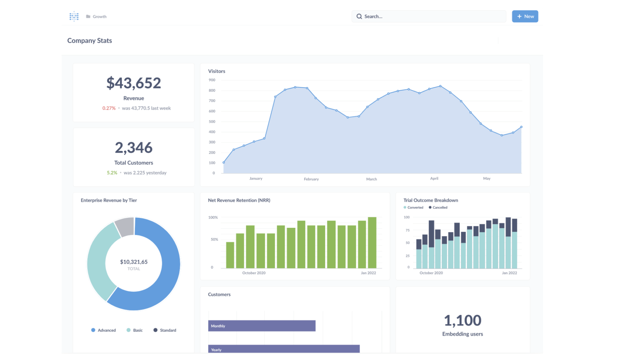Click the 1,100 Embedding users number
The width and height of the screenshot is (644, 362).
[x=463, y=321]
